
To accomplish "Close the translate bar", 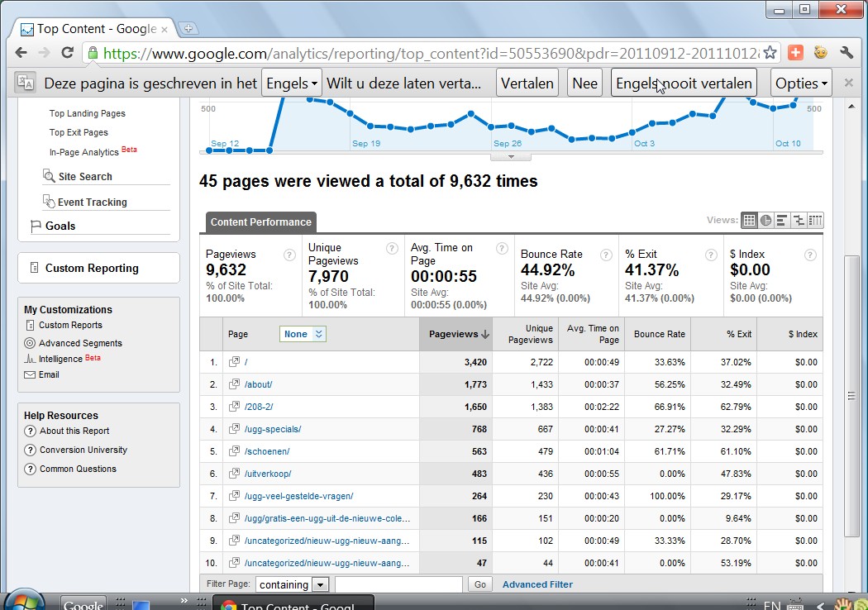I will (x=849, y=83).
